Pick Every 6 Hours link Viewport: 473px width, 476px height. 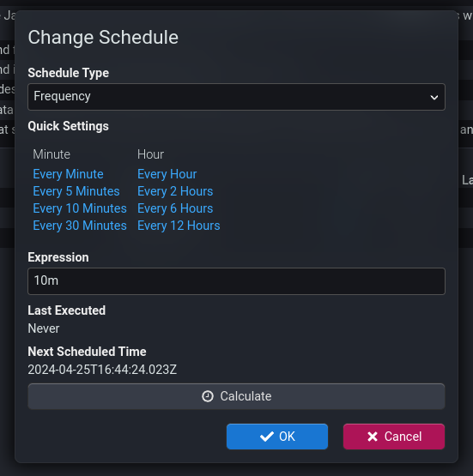pos(175,208)
